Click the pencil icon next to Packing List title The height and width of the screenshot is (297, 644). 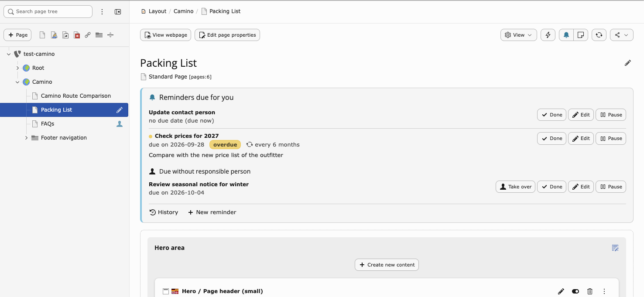[628, 63]
